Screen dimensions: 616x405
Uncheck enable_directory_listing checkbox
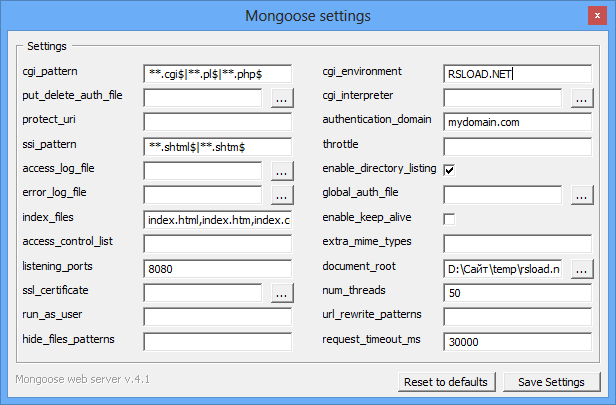[x=449, y=170]
